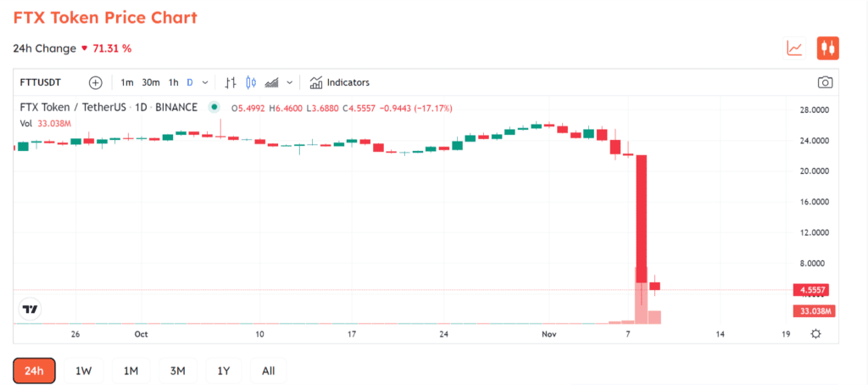Click the 19 date axis label
The height and width of the screenshot is (385, 868).
coord(786,334)
